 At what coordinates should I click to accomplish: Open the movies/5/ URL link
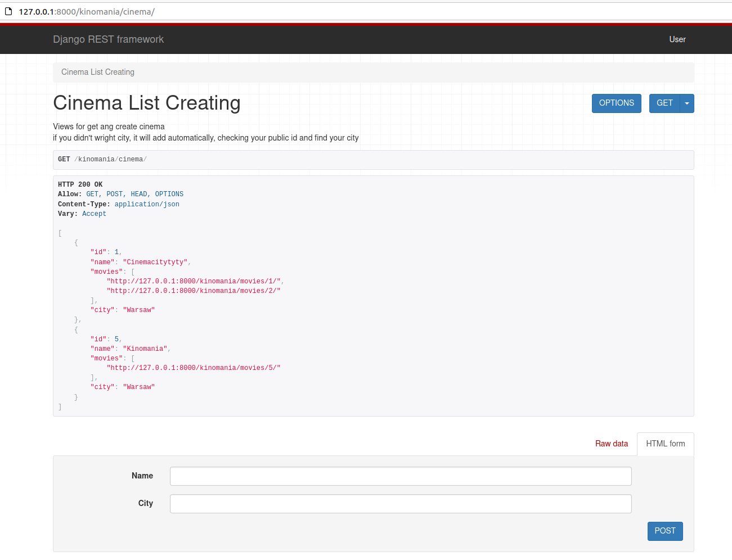coord(194,368)
